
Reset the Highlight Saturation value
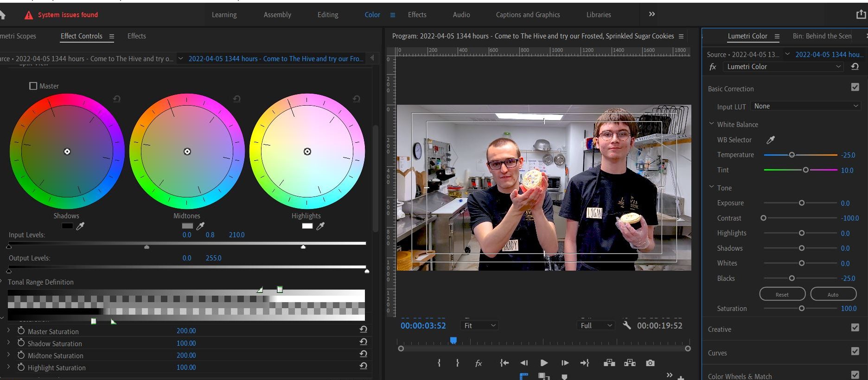coord(363,366)
